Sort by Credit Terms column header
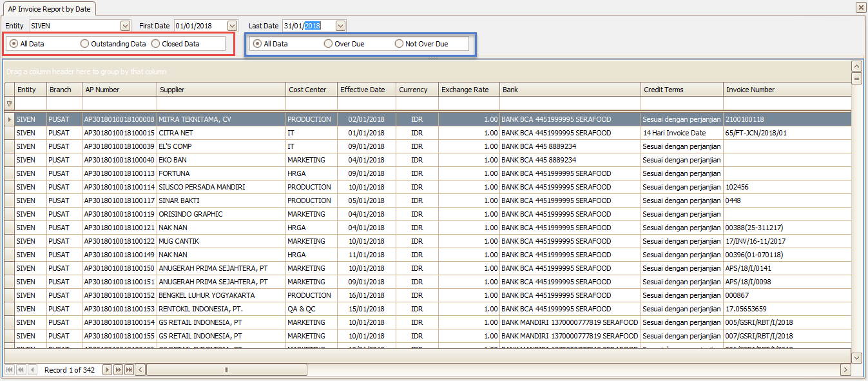Viewport: 868px width, 381px height. pyautogui.click(x=682, y=90)
